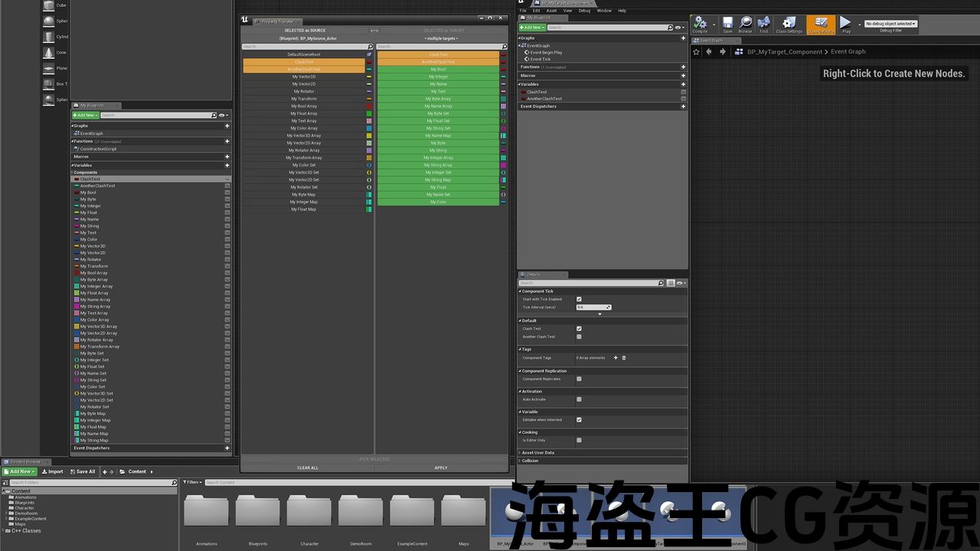Open Browse from the blueprint toolbar
Screen dimensions: 980x551
pos(745,25)
